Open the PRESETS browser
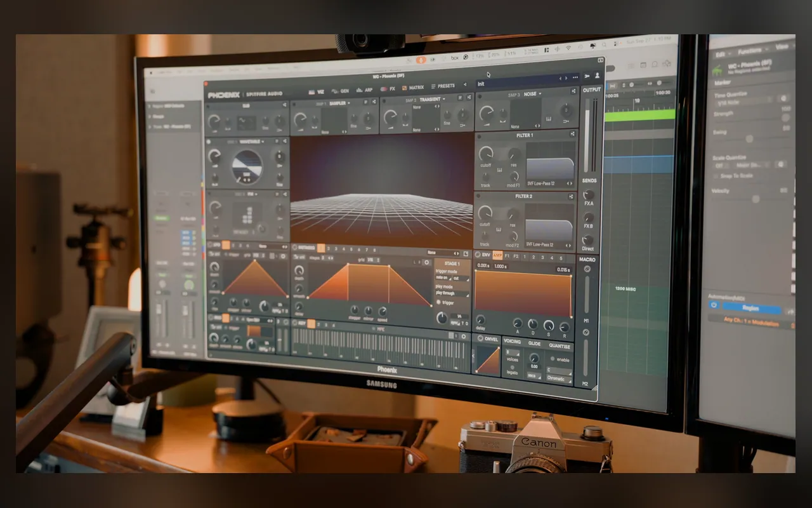The width and height of the screenshot is (812, 508). pyautogui.click(x=443, y=86)
